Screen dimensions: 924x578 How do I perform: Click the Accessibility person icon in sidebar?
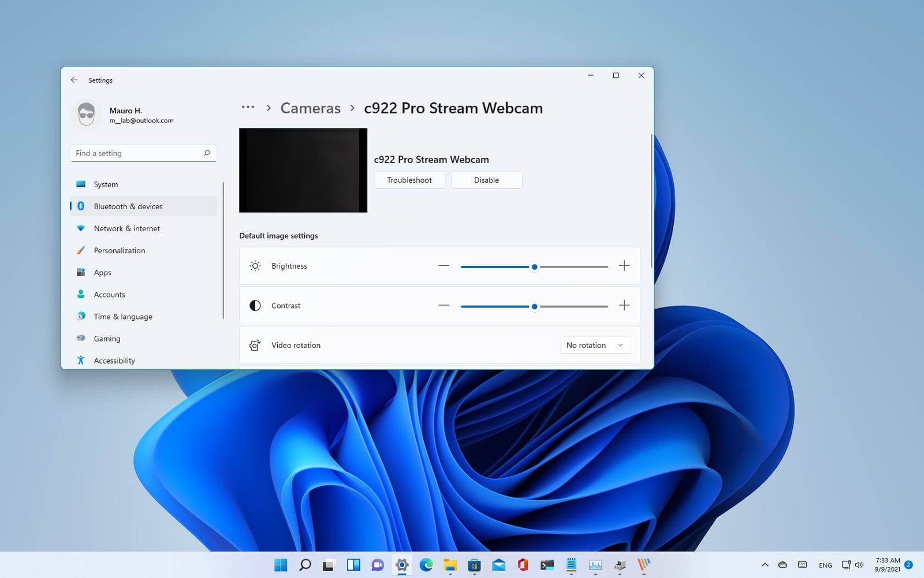pos(81,360)
